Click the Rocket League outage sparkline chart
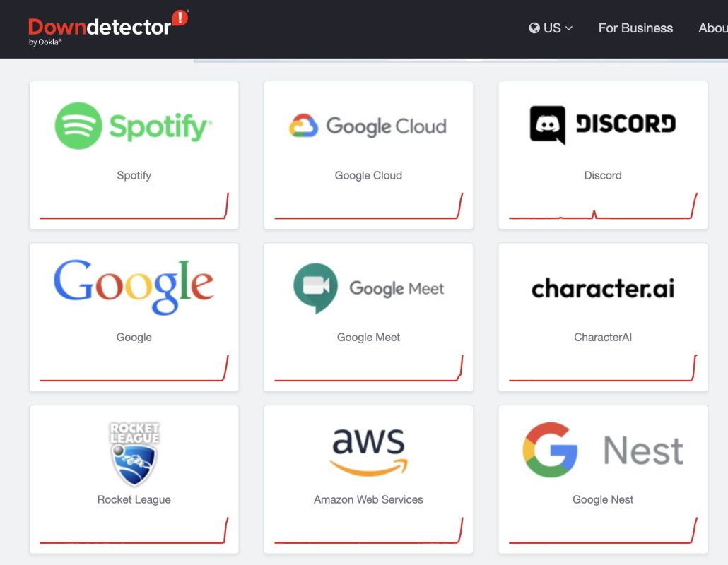 pyautogui.click(x=134, y=530)
